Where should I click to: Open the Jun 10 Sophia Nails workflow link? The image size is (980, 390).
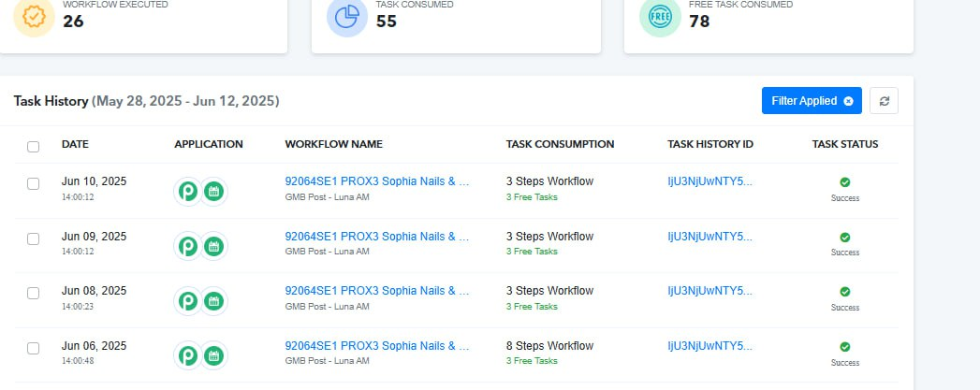[x=377, y=181]
